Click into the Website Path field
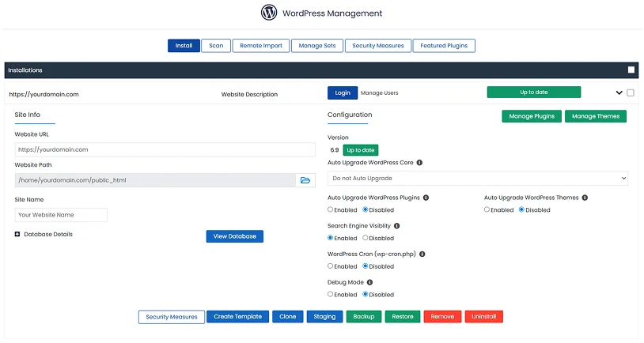This screenshot has height=343, width=644. (155, 180)
